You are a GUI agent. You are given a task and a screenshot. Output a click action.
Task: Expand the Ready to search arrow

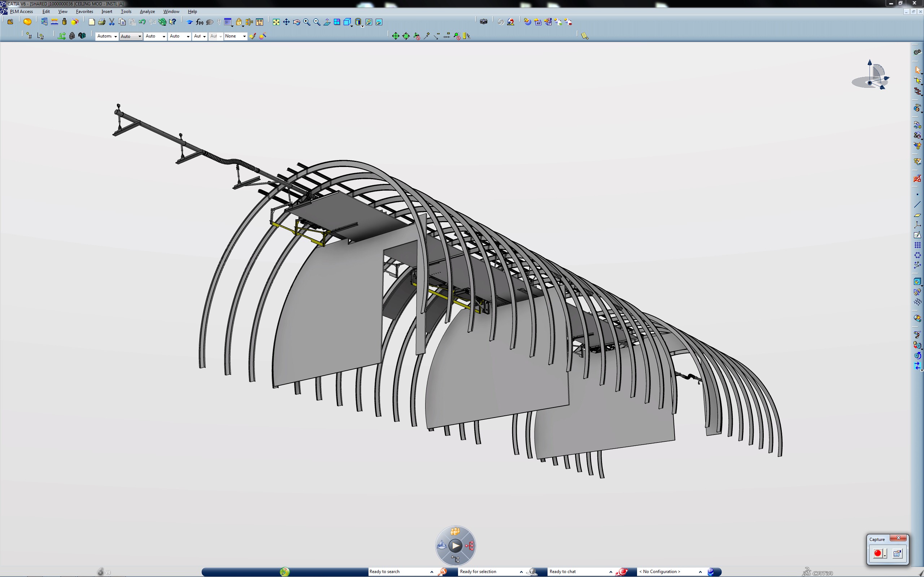tap(432, 572)
